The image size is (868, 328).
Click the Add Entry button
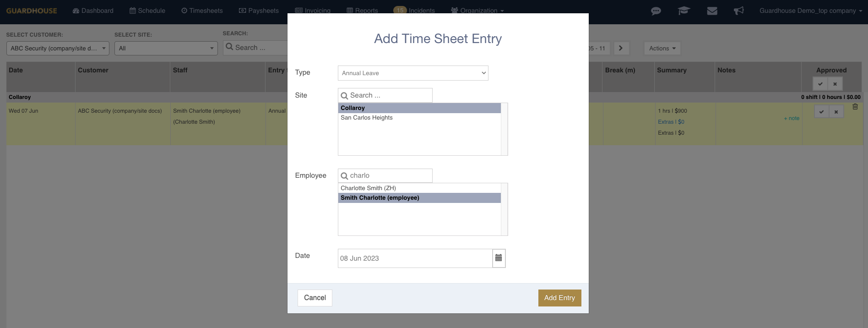pyautogui.click(x=559, y=298)
